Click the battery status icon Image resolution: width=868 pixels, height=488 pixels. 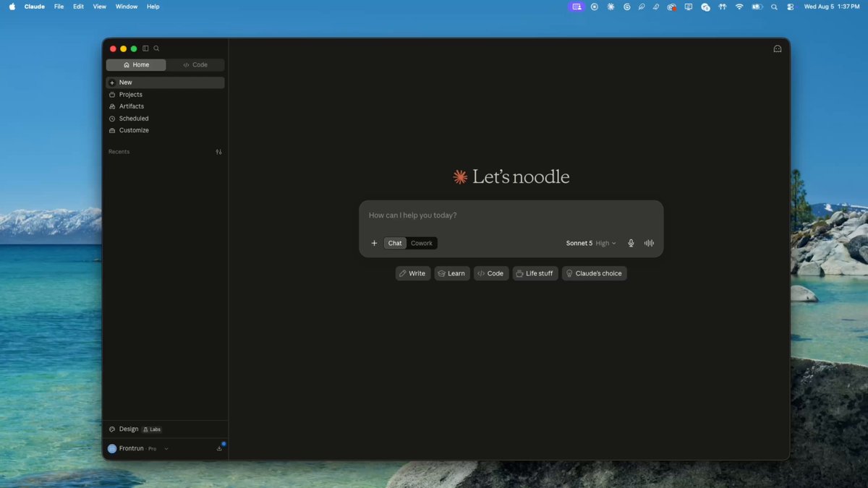pyautogui.click(x=757, y=7)
